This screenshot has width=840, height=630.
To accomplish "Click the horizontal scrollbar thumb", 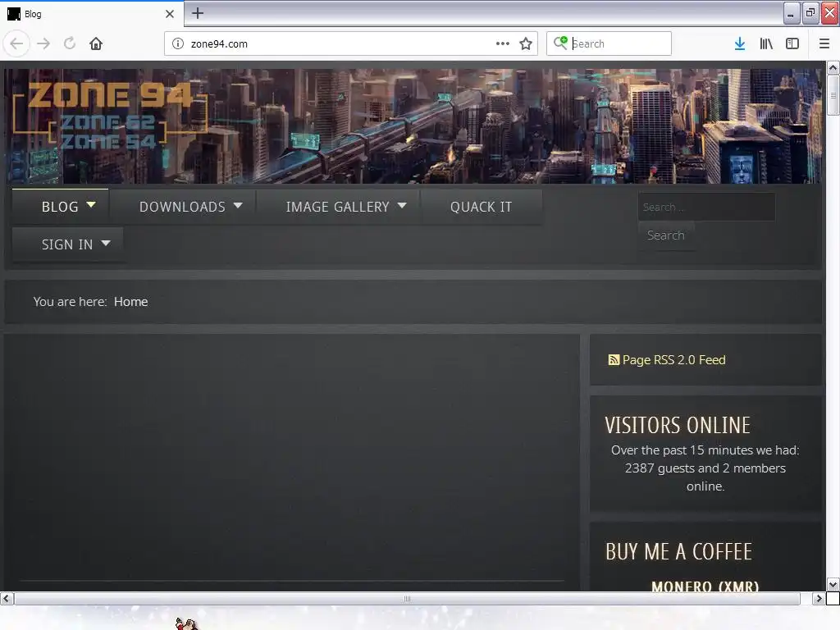I will [407, 598].
